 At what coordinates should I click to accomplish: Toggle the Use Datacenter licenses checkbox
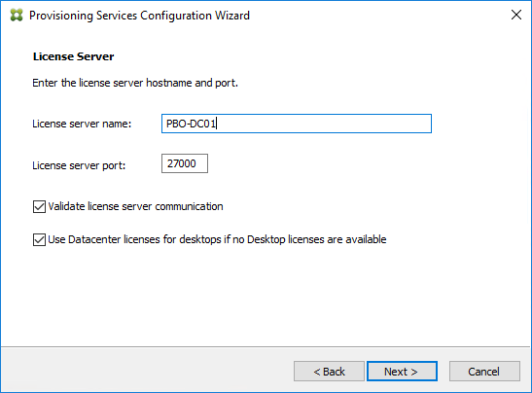point(39,239)
